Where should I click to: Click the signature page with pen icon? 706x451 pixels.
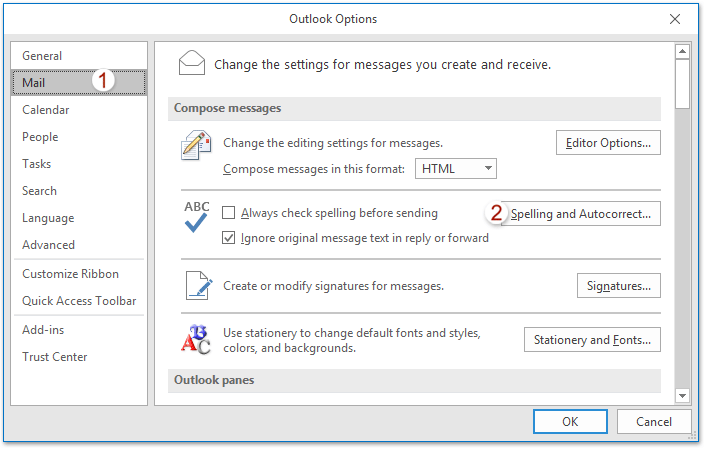click(x=197, y=286)
